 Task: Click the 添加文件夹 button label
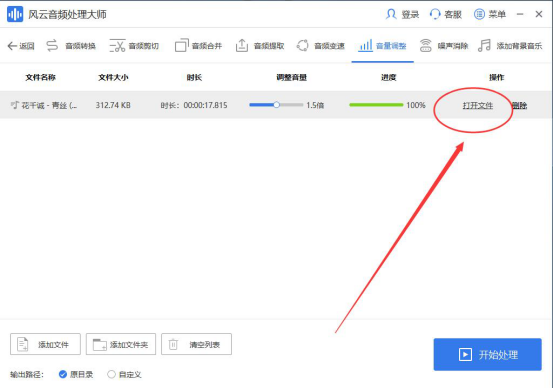(129, 345)
